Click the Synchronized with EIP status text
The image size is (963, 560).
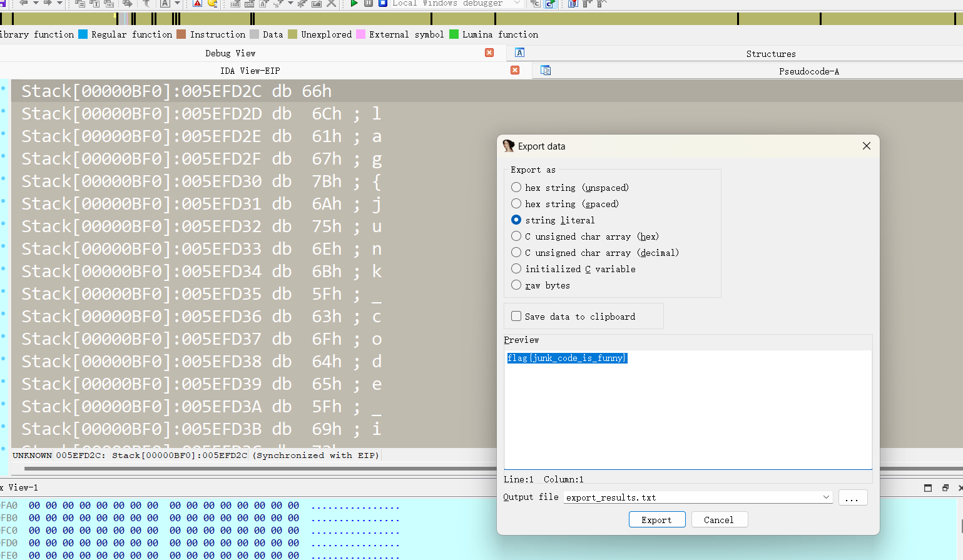316,456
